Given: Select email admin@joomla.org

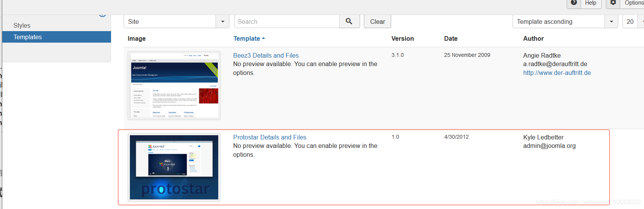Looking at the screenshot, I should pyautogui.click(x=549, y=146).
